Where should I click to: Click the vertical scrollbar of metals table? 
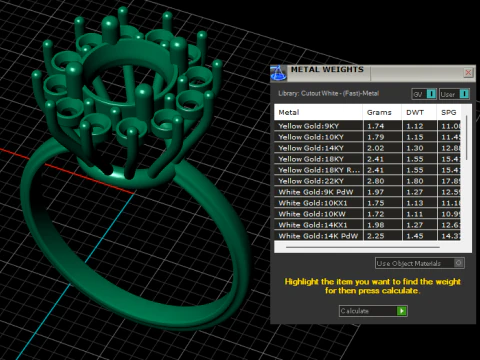pyautogui.click(x=466, y=137)
